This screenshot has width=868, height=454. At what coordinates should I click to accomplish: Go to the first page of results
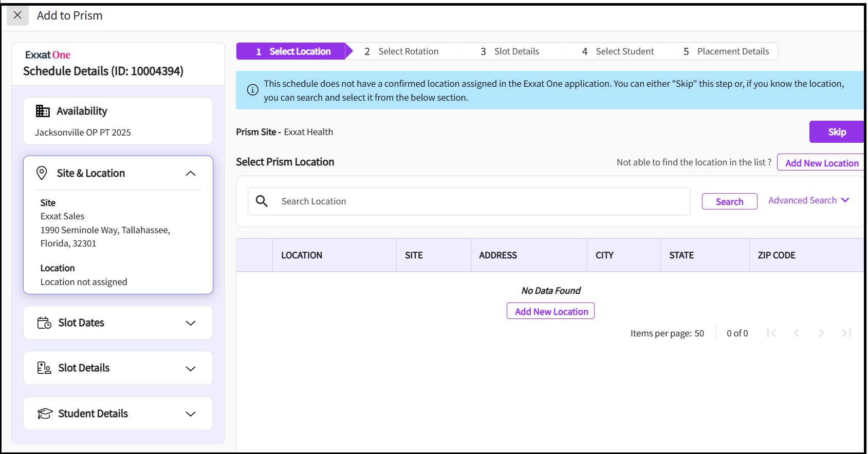(x=771, y=333)
